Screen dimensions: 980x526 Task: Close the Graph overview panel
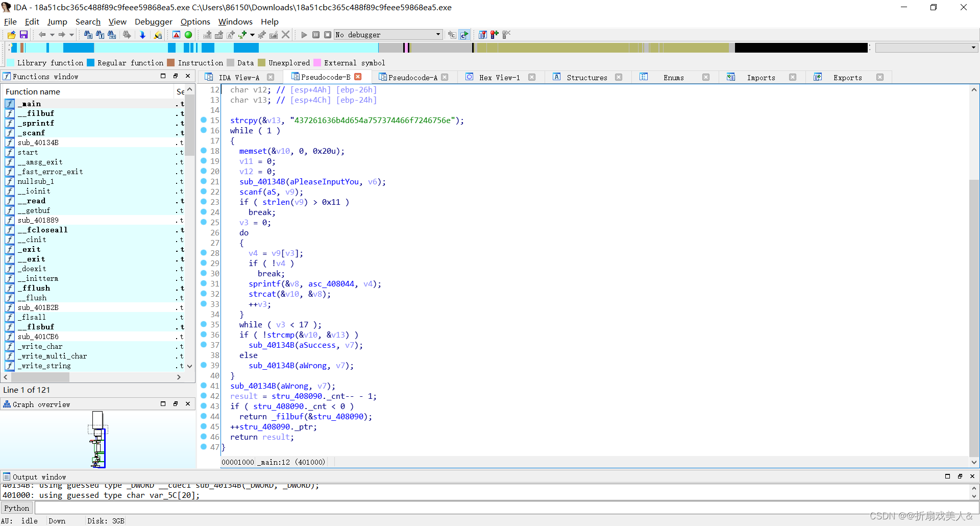tap(188, 404)
